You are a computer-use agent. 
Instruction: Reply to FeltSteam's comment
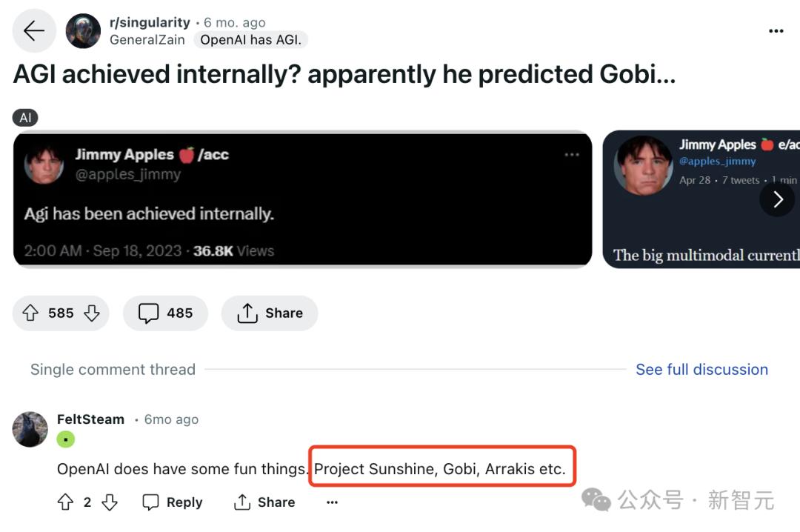click(x=173, y=502)
